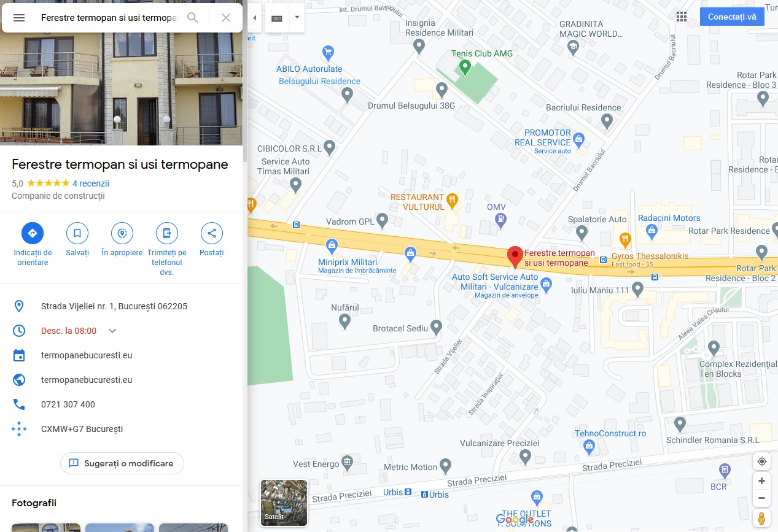Clear the search with X icon

click(x=226, y=18)
